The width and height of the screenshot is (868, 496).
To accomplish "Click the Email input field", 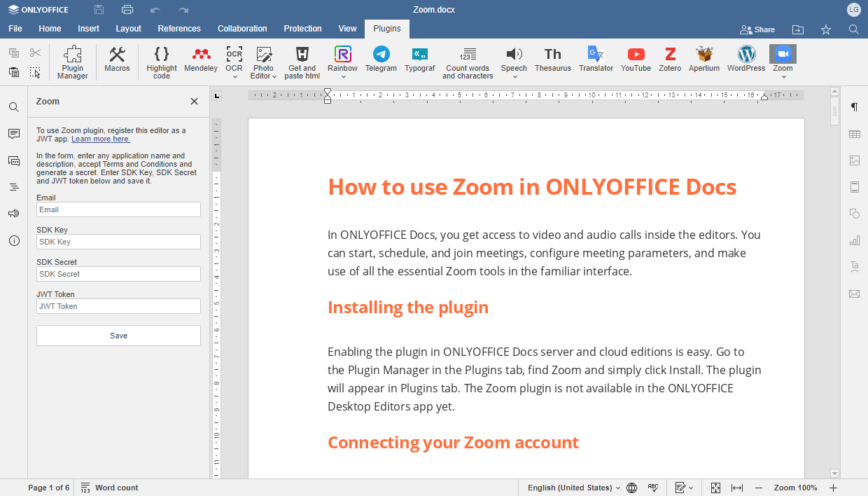I will pyautogui.click(x=118, y=209).
